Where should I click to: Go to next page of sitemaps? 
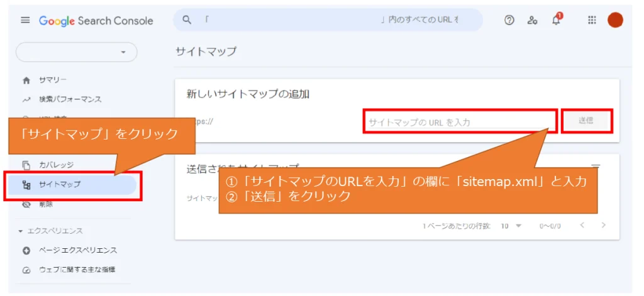point(604,226)
